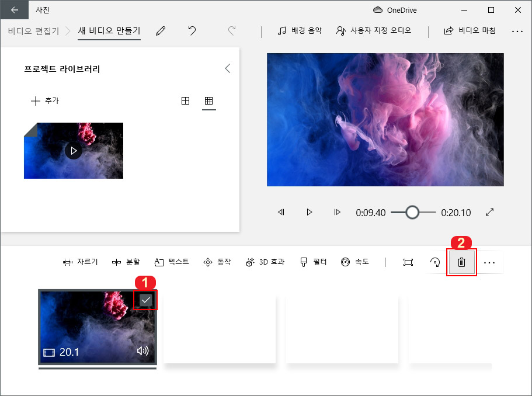Screen dimensions: 532x396
Task: Open 속도 speed control
Action: point(355,262)
